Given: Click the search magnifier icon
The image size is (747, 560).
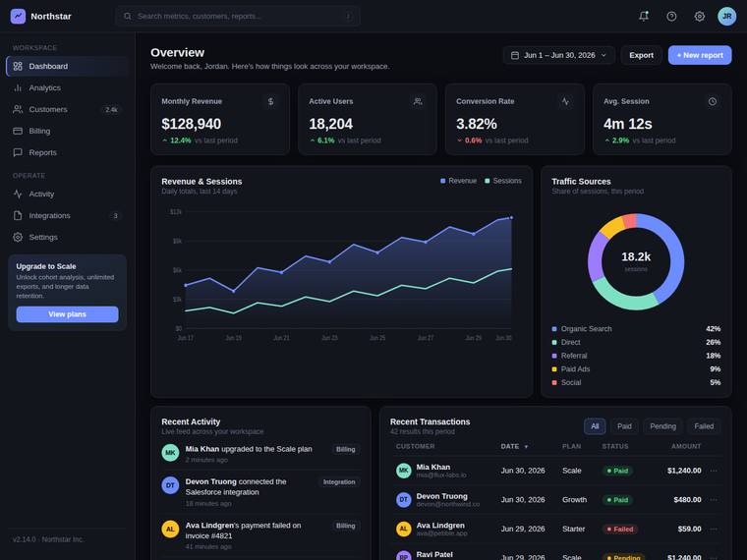Looking at the screenshot, I should 127,16.
